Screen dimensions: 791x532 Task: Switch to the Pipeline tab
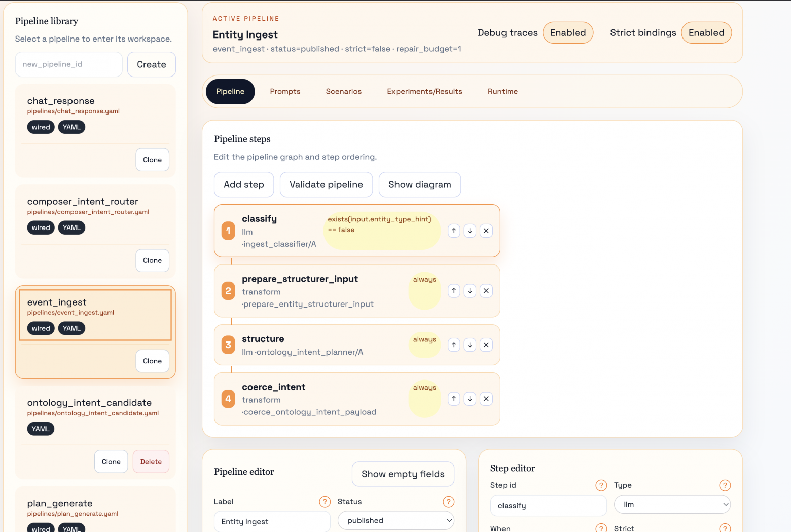coord(230,92)
